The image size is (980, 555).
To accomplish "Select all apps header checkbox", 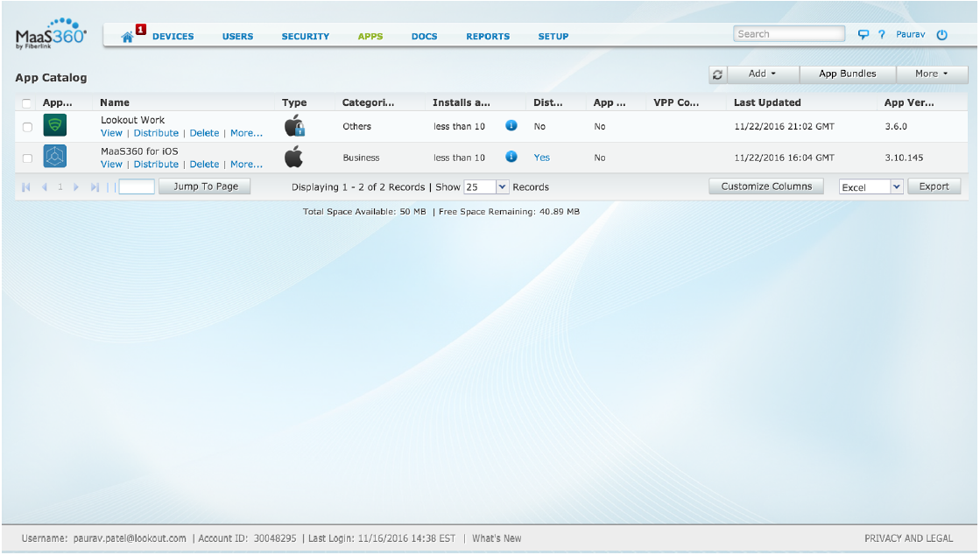I will [27, 103].
